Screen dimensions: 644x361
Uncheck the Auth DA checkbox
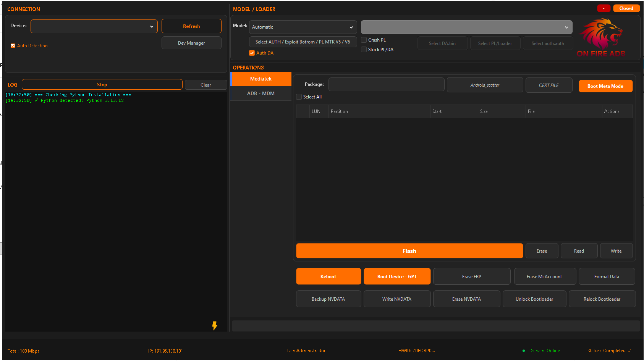[252, 53]
